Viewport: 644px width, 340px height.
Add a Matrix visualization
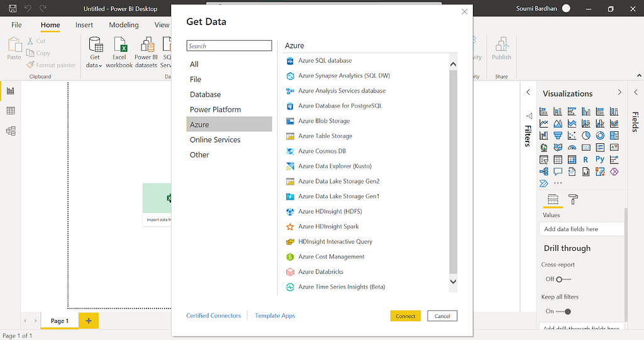572,160
